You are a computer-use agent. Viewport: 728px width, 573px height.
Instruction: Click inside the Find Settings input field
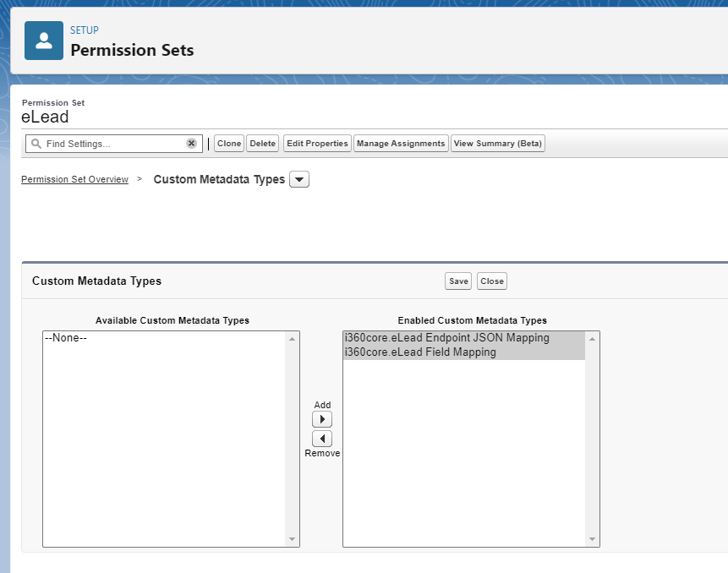(110, 143)
